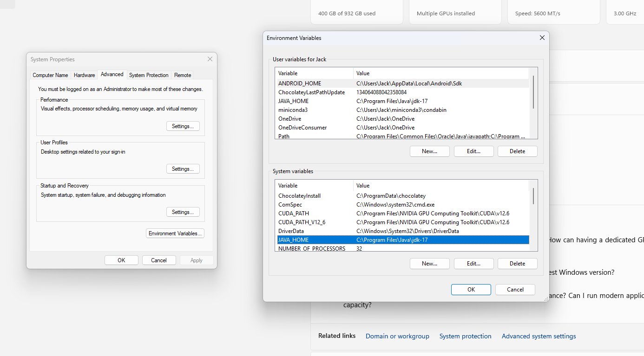Image resolution: width=644 pixels, height=356 pixels.
Task: Open the Hardware tab
Action: [84, 75]
